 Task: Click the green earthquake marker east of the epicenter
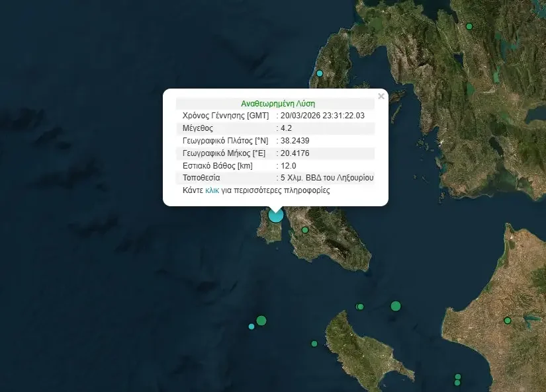click(304, 229)
